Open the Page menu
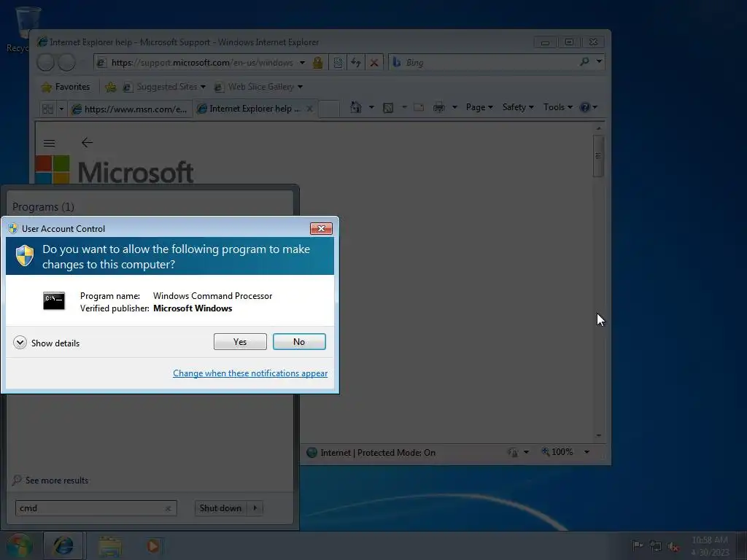 [479, 107]
